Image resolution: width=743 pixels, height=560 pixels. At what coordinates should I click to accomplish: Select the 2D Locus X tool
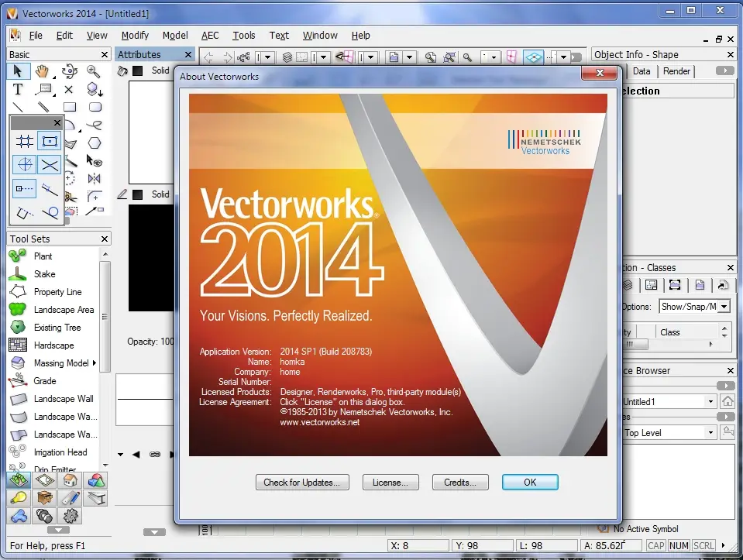[69, 89]
